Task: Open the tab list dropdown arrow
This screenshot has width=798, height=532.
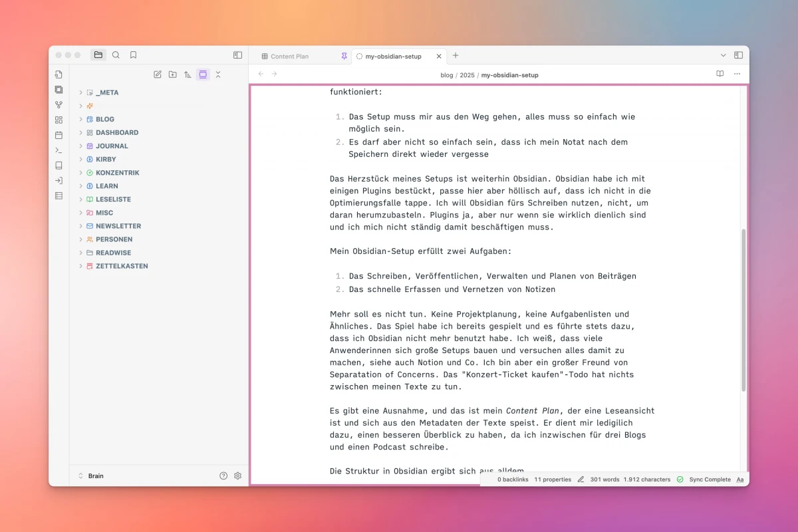Action: (x=724, y=55)
